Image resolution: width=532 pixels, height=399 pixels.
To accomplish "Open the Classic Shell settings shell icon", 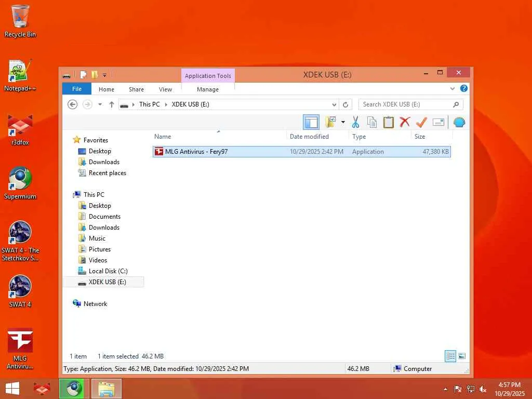I will [x=459, y=122].
